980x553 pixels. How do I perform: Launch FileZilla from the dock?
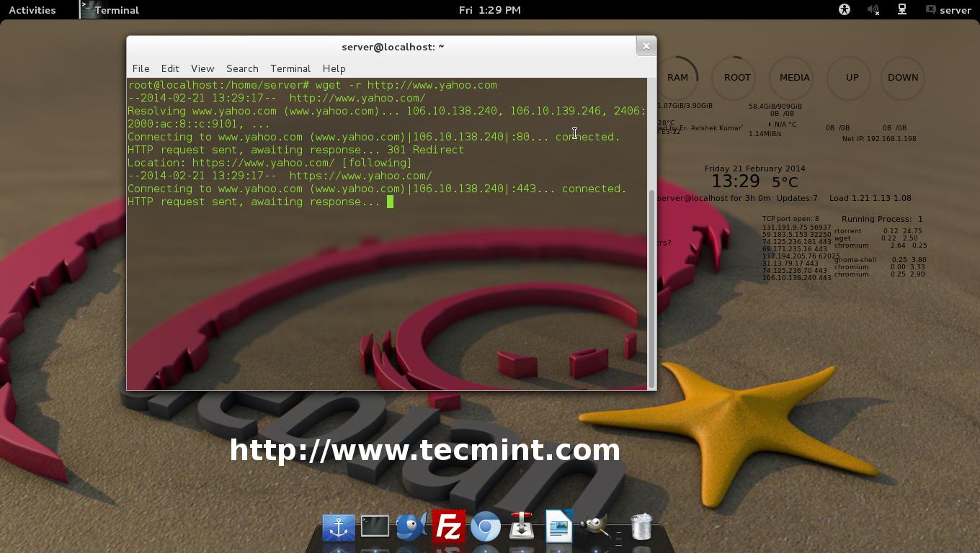450,526
